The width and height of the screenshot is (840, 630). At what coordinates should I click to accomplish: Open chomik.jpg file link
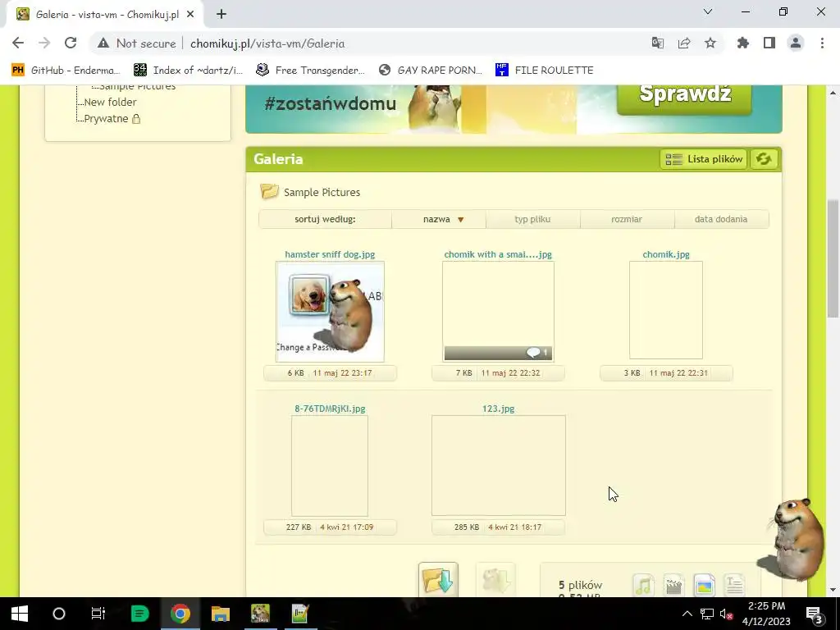(x=666, y=254)
